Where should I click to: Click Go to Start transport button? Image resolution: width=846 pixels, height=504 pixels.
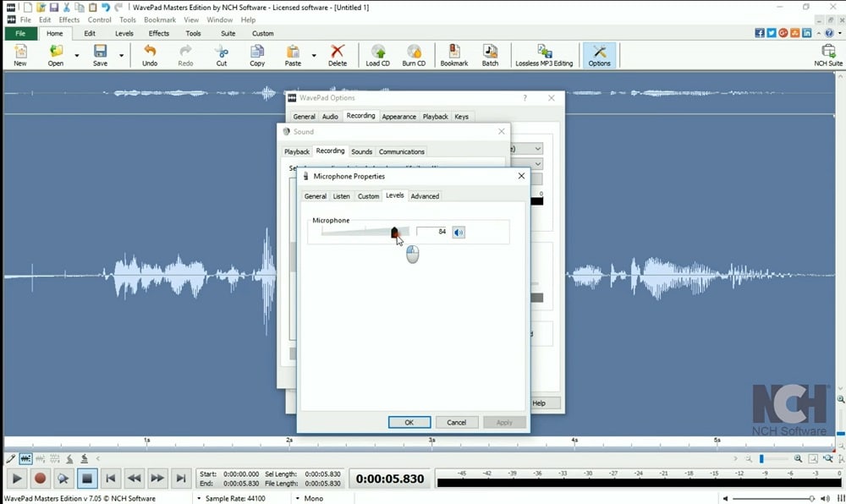111,478
